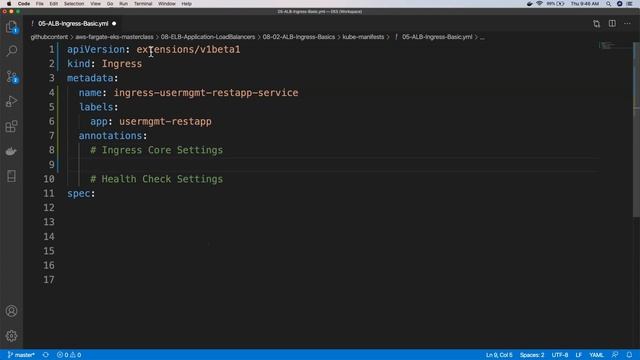
Task: Click the comment '# Ingress Core Settings'
Action: point(156,150)
